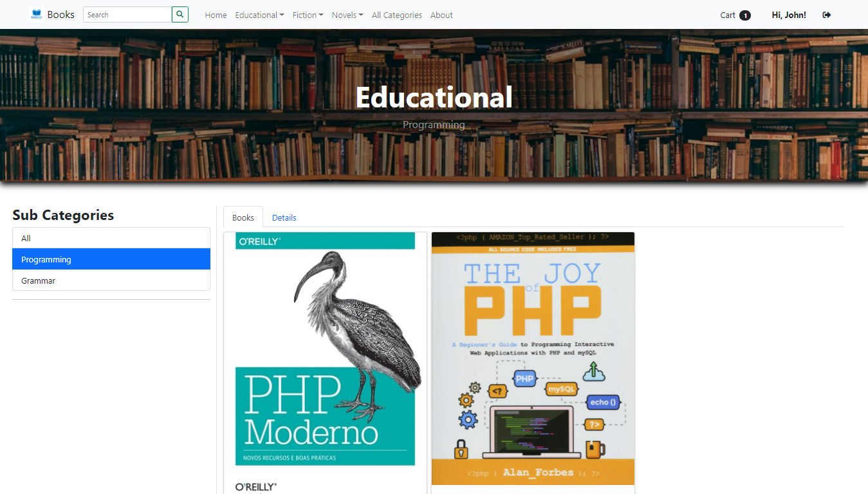
Task: Open the Cart link
Action: [x=728, y=15]
